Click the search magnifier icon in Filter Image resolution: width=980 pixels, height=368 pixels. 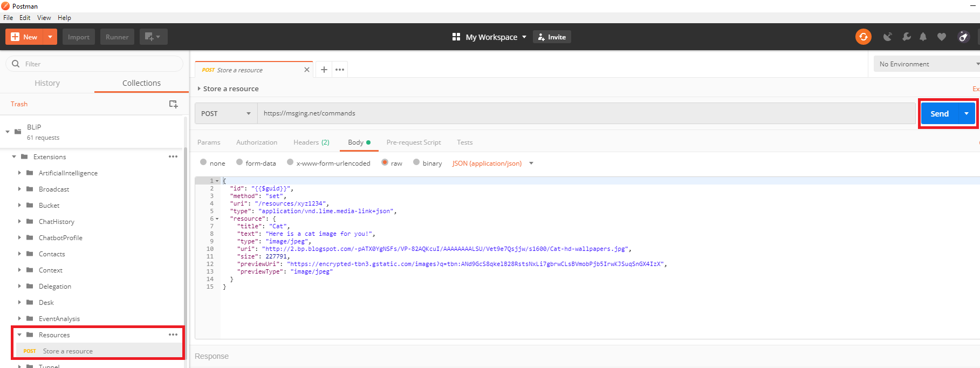pos(16,64)
